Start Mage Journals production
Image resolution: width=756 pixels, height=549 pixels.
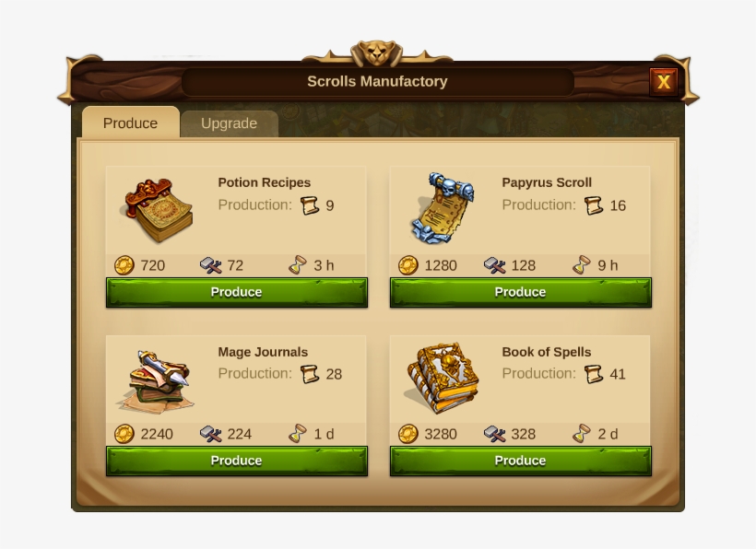click(236, 461)
